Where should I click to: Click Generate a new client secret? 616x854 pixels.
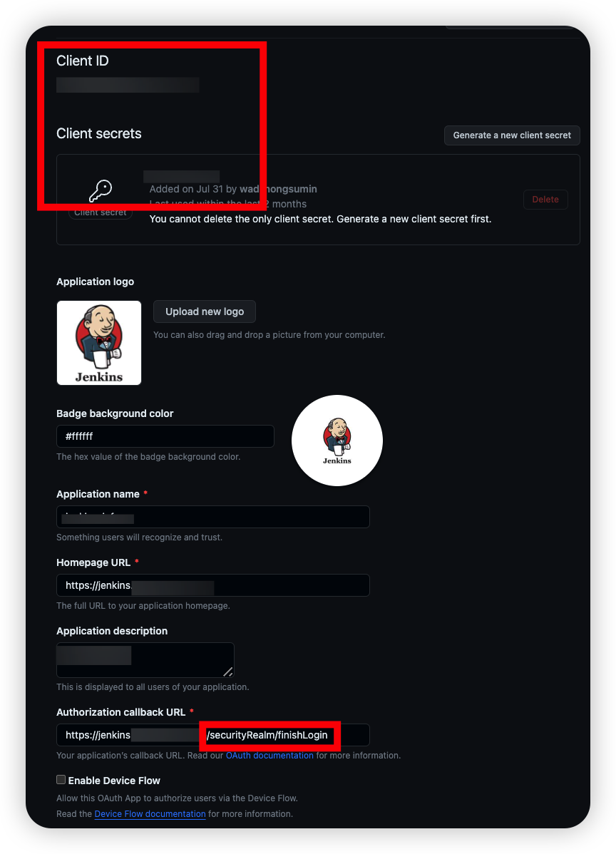tap(512, 135)
